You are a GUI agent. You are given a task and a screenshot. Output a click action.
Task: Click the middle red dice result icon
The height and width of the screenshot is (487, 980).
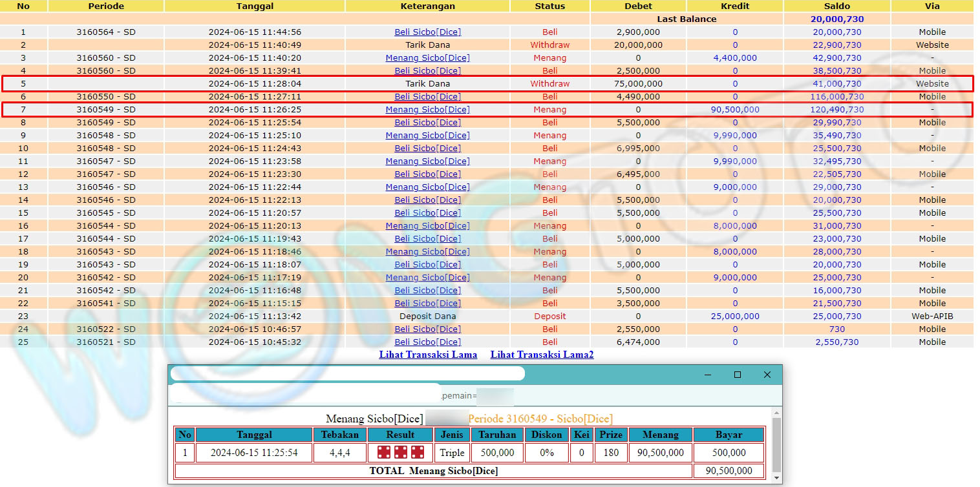pos(401,453)
